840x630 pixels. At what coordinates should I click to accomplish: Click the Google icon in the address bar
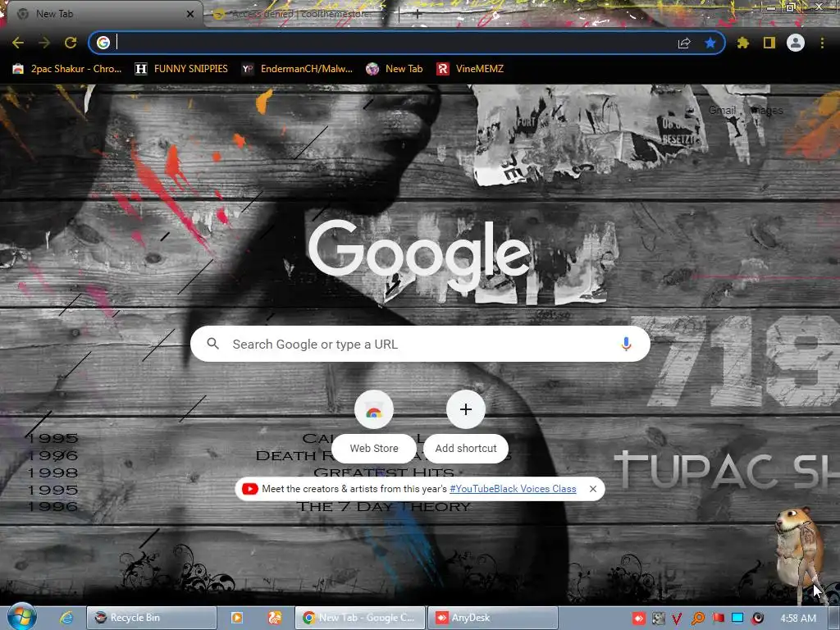(x=103, y=43)
